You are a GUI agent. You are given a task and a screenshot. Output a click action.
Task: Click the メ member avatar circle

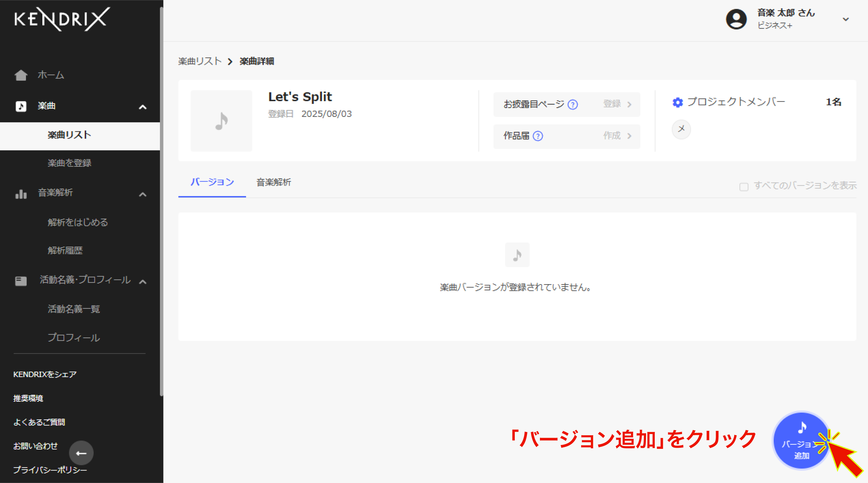click(x=681, y=129)
